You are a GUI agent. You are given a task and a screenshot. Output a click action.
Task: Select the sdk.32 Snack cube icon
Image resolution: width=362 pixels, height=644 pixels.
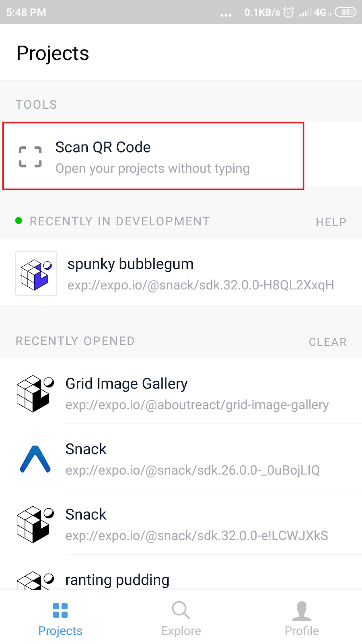[x=35, y=524]
